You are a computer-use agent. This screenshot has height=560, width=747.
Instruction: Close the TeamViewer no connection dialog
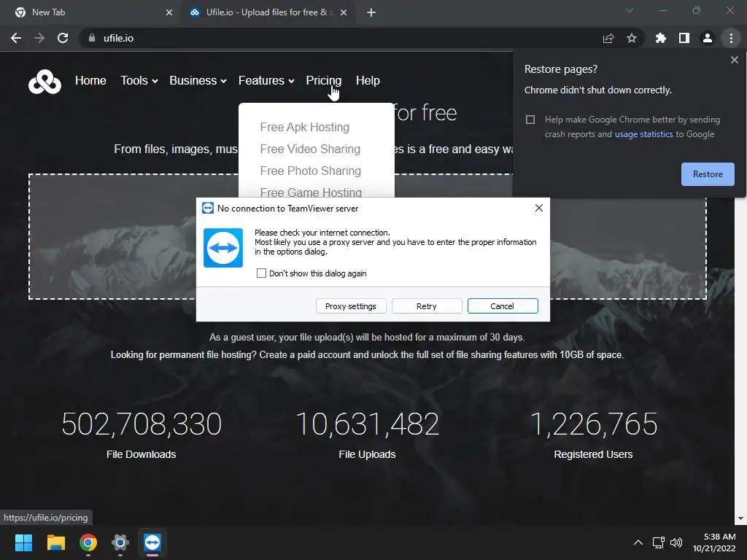539,208
